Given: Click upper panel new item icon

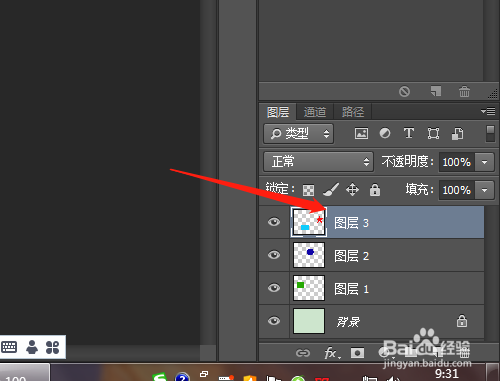Looking at the screenshot, I should [x=436, y=91].
